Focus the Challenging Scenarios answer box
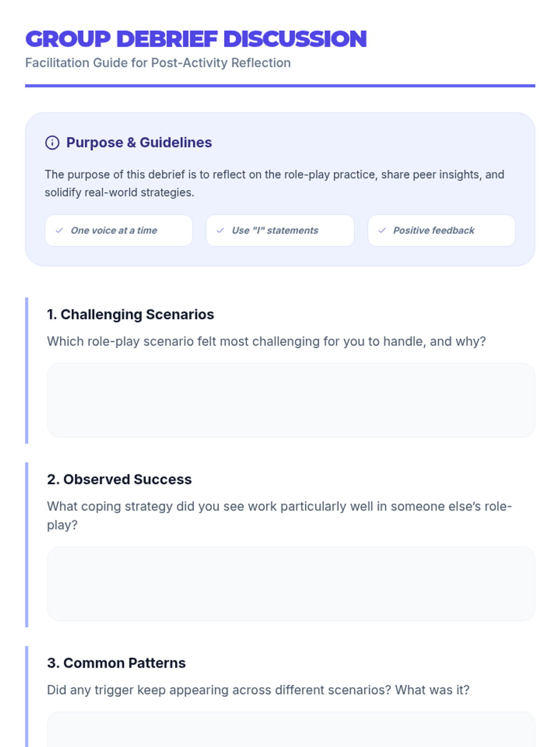 (291, 400)
